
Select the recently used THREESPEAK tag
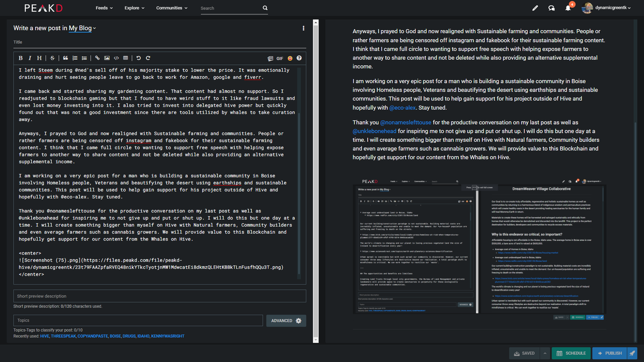(x=63, y=336)
